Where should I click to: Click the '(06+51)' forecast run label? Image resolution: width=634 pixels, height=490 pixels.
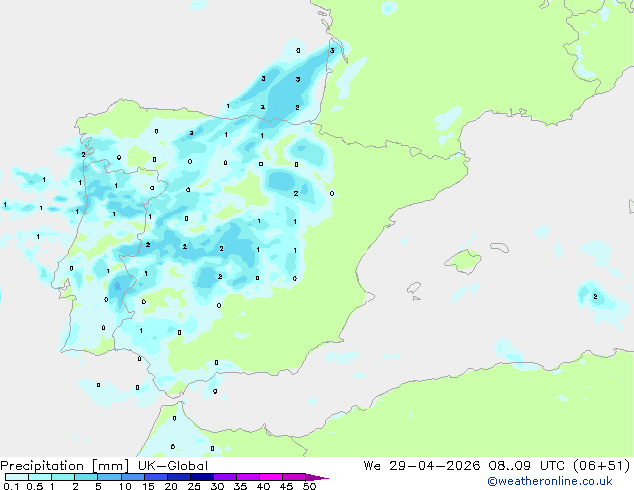point(601,466)
